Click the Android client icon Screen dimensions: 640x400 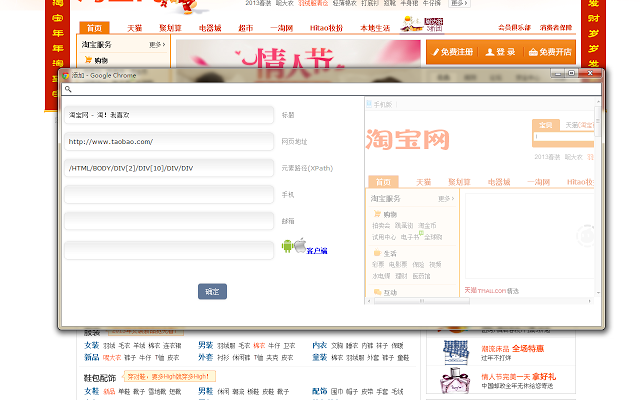pos(287,246)
